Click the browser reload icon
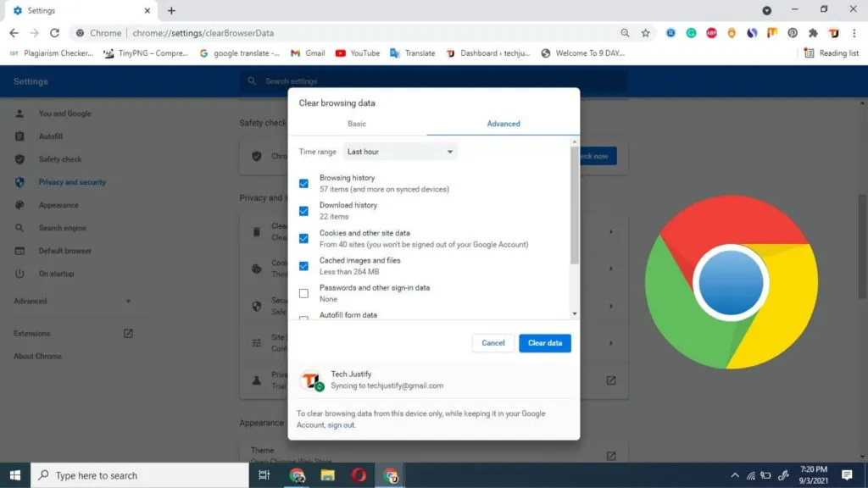 (x=55, y=33)
